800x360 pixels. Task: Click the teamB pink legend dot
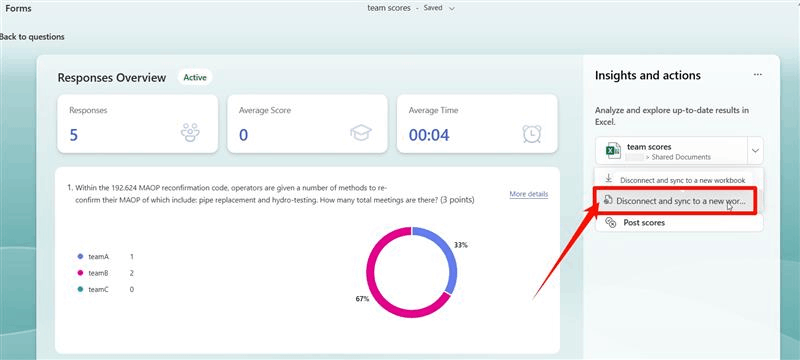click(x=80, y=273)
